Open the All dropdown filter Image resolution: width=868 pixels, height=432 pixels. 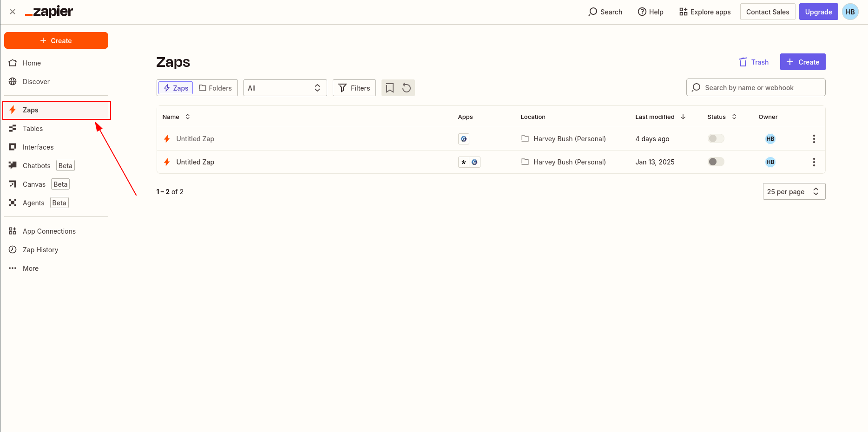pyautogui.click(x=285, y=88)
